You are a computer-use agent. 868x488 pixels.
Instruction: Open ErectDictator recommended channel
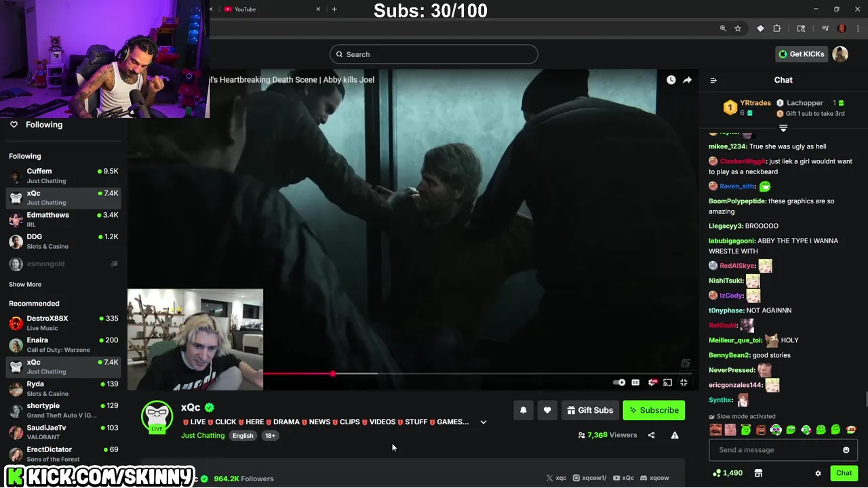(64, 454)
